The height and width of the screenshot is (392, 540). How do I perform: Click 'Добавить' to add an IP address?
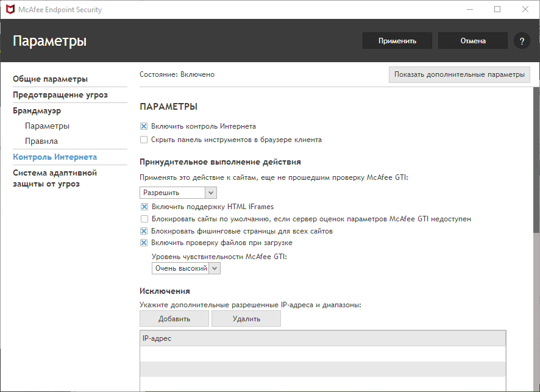[174, 319]
